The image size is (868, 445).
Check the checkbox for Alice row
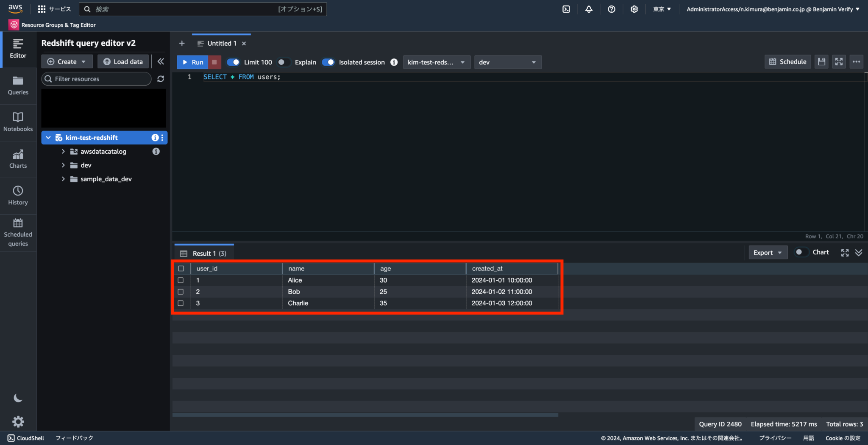(x=181, y=280)
